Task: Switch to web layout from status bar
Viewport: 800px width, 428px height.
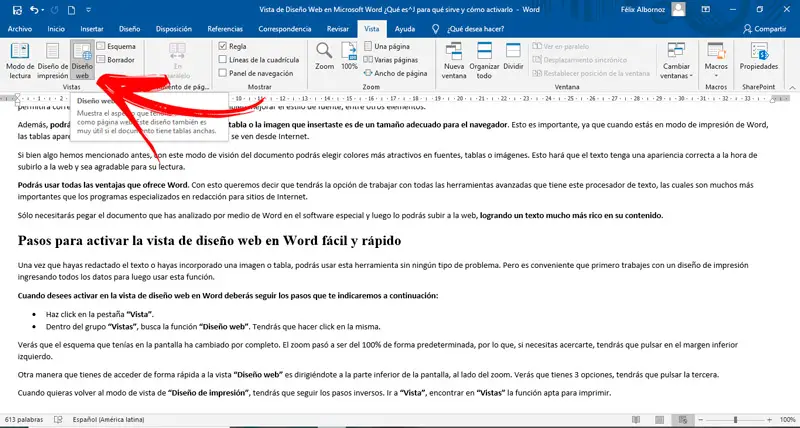Action: [x=683, y=419]
